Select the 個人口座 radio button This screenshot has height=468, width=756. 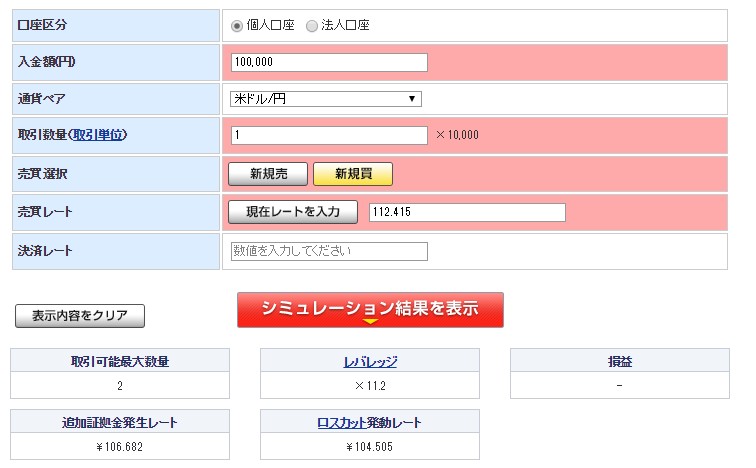(237, 25)
